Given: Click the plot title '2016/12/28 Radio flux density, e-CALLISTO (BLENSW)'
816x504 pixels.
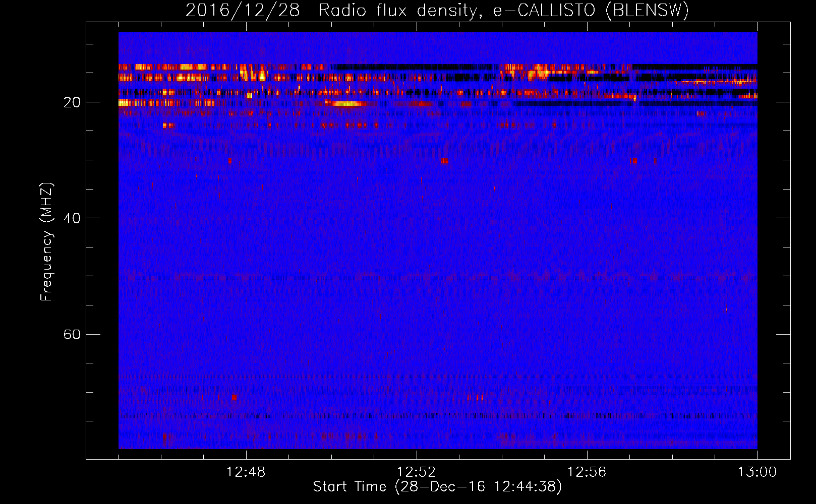Looking at the screenshot, I should [x=437, y=10].
